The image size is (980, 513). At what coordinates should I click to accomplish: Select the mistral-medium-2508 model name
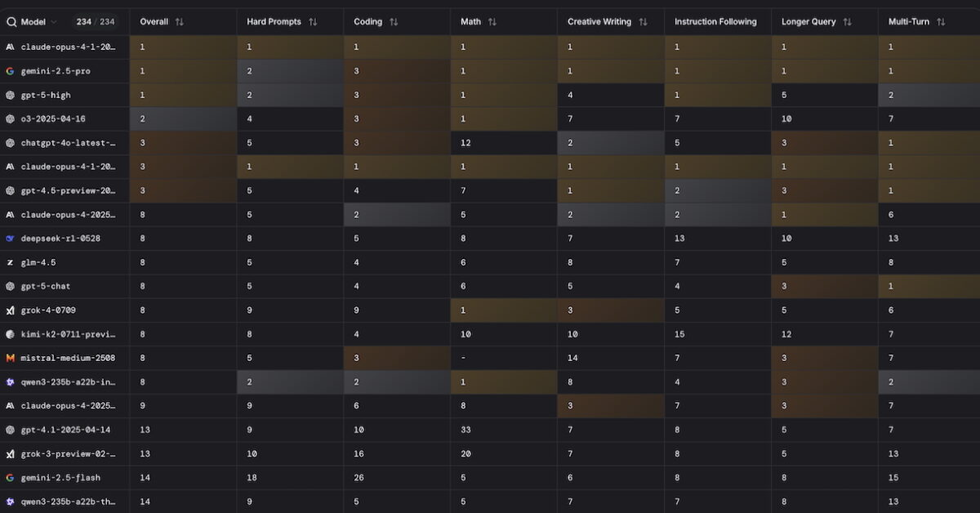pyautogui.click(x=69, y=358)
